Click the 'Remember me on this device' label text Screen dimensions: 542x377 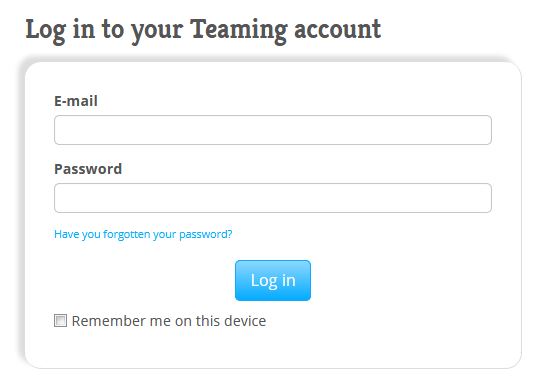tap(169, 321)
